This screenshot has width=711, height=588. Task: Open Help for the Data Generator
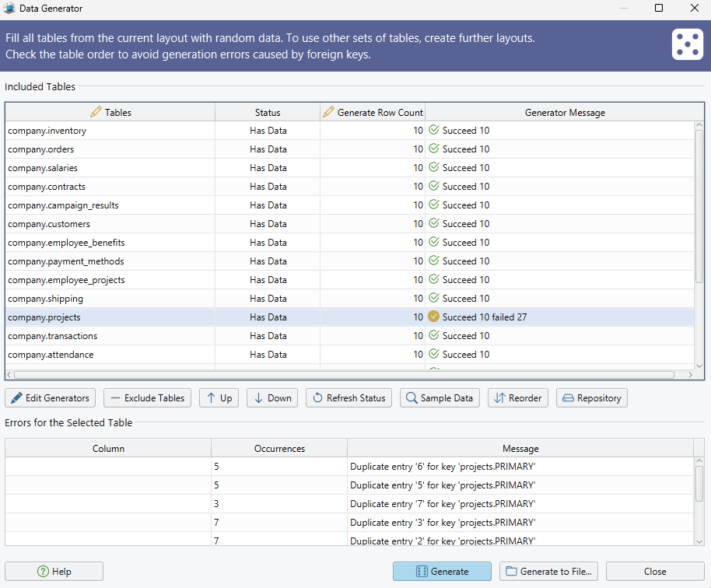[x=54, y=571]
